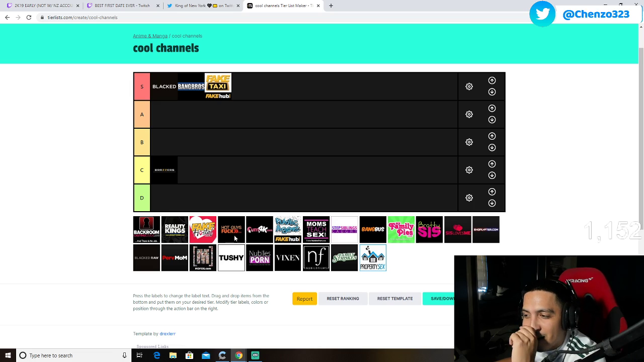Open Task View on the taskbar

pos(139,355)
